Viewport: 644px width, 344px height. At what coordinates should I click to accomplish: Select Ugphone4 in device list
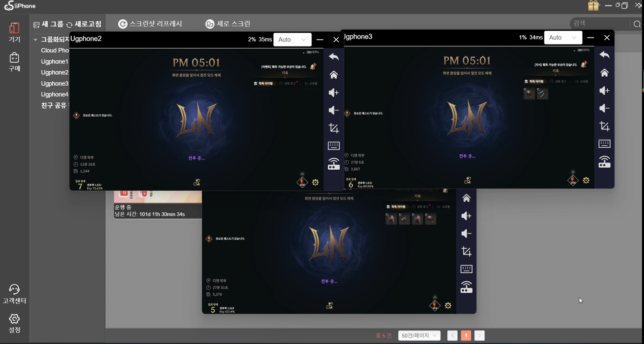pos(55,94)
